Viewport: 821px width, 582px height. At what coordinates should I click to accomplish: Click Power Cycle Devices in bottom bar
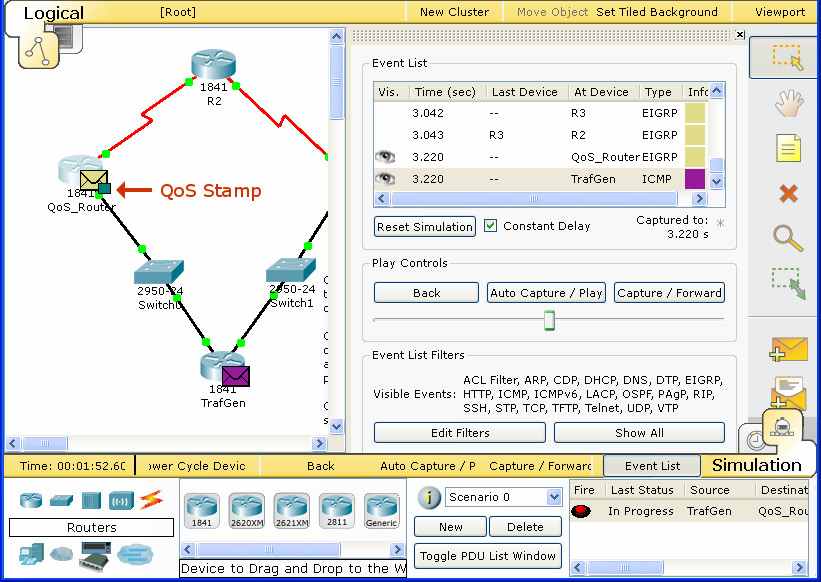tap(197, 465)
